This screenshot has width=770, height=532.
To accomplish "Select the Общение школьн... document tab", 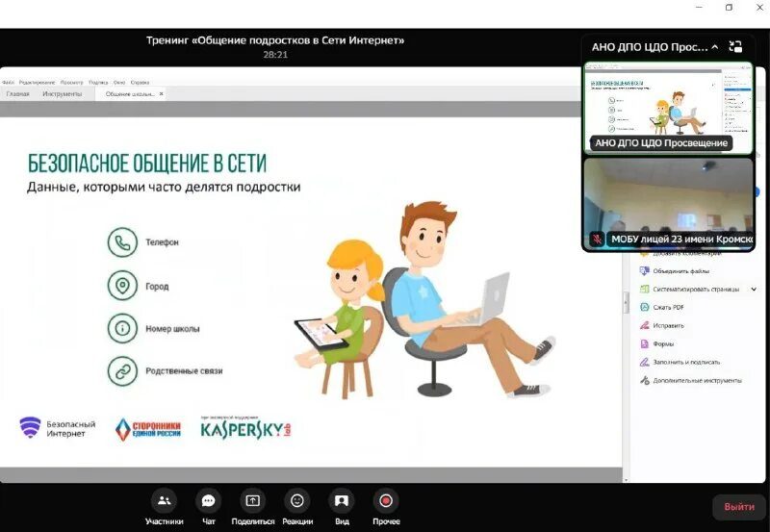I will click(130, 93).
